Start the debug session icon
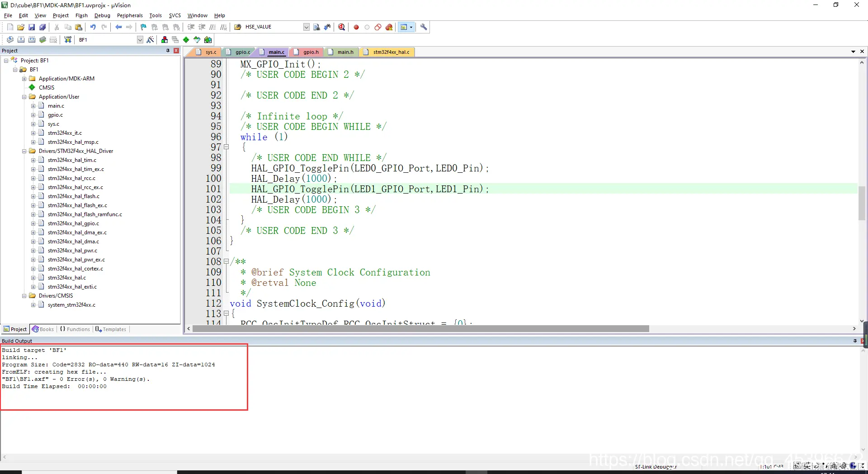This screenshot has width=868, height=474. [x=342, y=27]
